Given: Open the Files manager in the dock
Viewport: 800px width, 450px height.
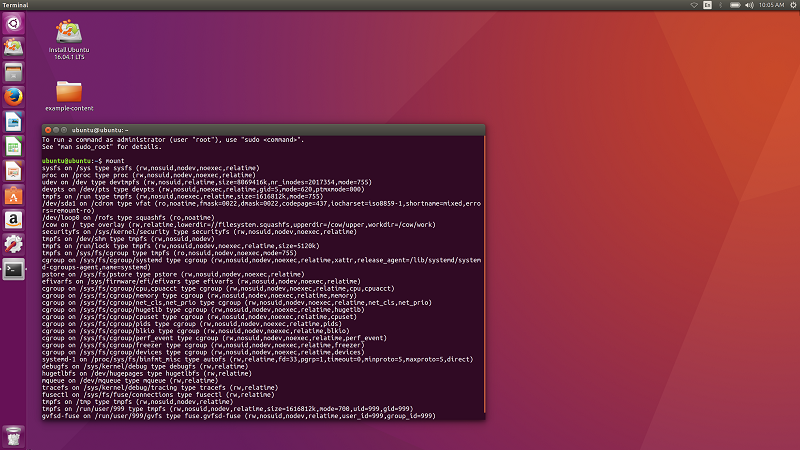Looking at the screenshot, I should 13,72.
